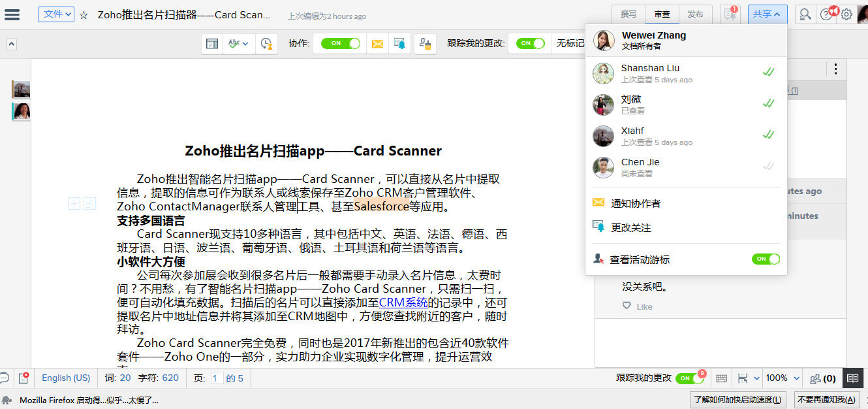Image resolution: width=868 pixels, height=409 pixels.
Task: Select collaborator 刘微
Action: 687,105
